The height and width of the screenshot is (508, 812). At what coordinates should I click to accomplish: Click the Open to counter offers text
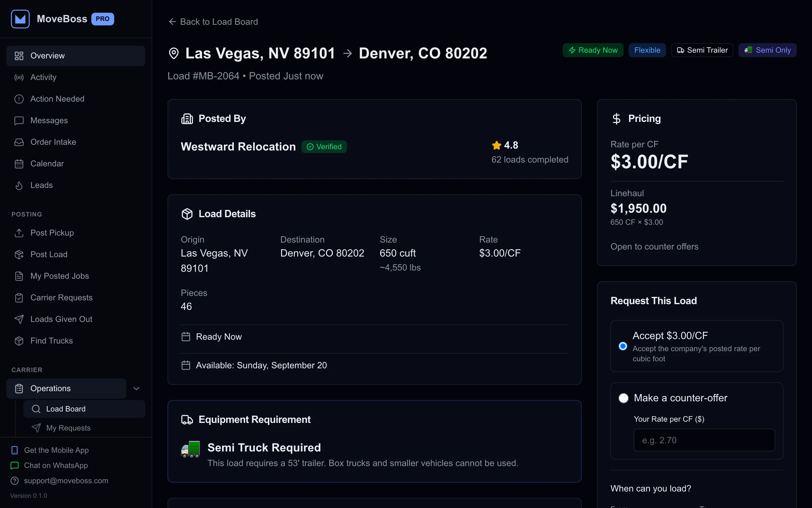[654, 247]
